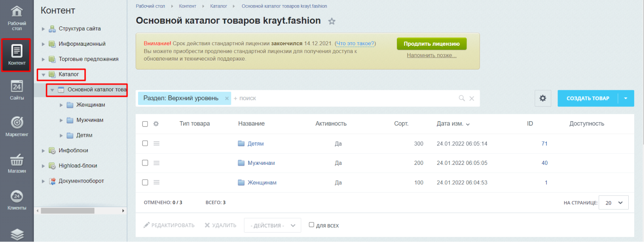This screenshot has width=644, height=242.
Task: Open the Клиенты sidebar section
Action: 17,200
